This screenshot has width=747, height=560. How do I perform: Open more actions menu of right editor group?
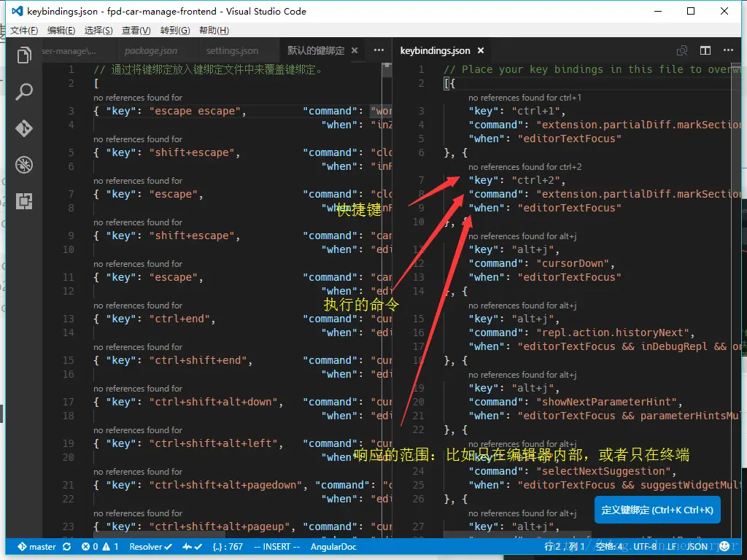click(x=729, y=50)
